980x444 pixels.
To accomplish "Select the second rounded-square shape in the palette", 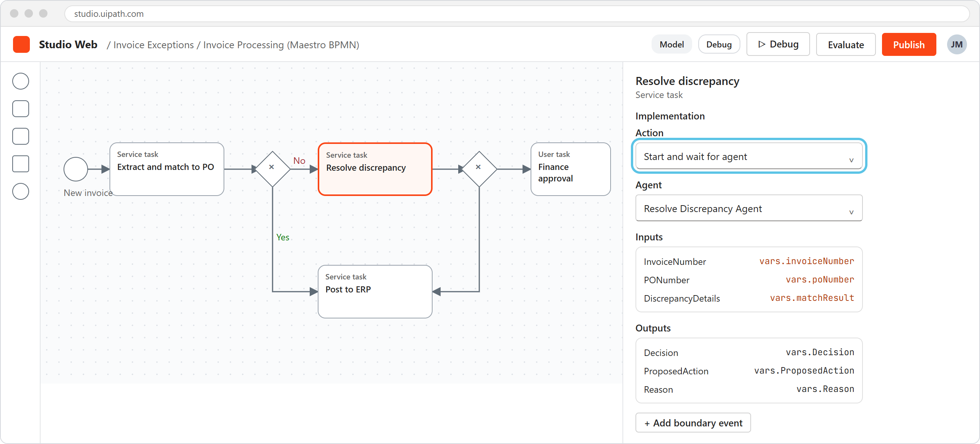I will [x=21, y=136].
